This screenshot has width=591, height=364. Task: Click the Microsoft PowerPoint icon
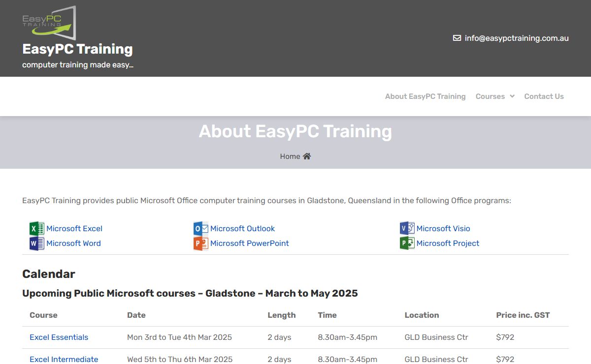[201, 243]
